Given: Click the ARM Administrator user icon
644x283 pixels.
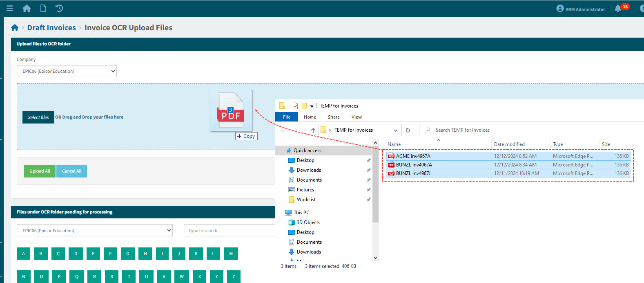Looking at the screenshot, I should [x=560, y=9].
